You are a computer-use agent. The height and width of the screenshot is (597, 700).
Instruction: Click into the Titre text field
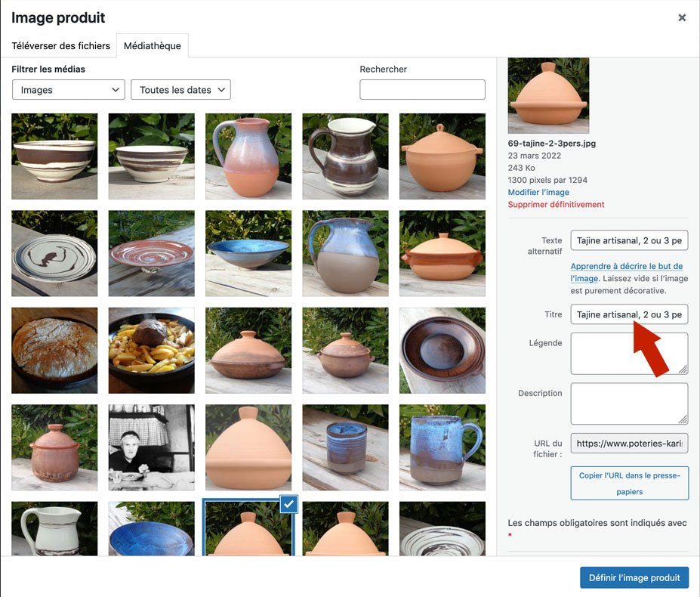(629, 314)
